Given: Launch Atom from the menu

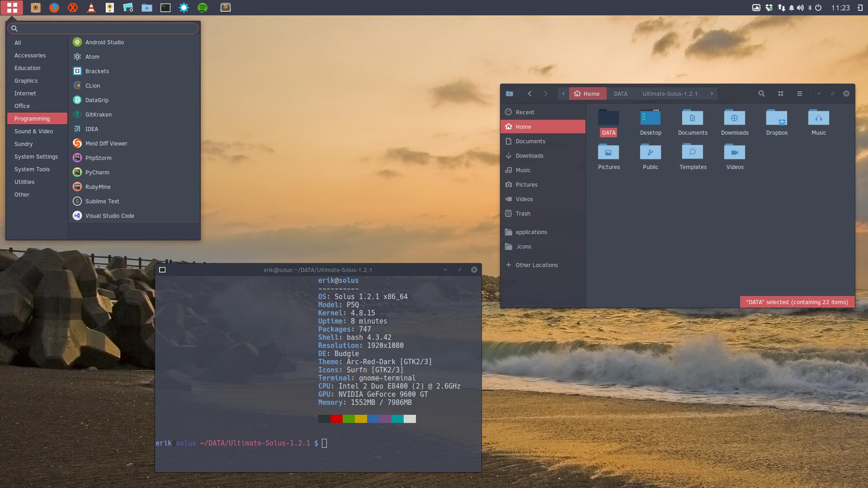Looking at the screenshot, I should click(134, 56).
